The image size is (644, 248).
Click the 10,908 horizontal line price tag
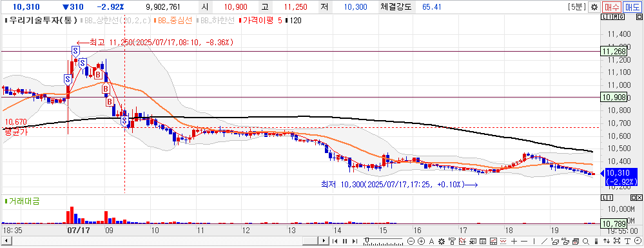point(614,98)
